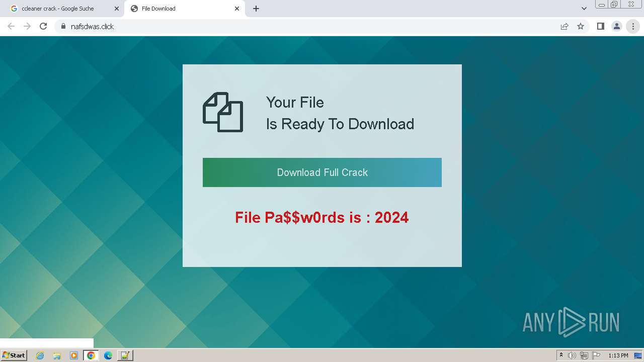Image resolution: width=644 pixels, height=362 pixels.
Task: Click the document copy icon
Action: click(x=223, y=112)
